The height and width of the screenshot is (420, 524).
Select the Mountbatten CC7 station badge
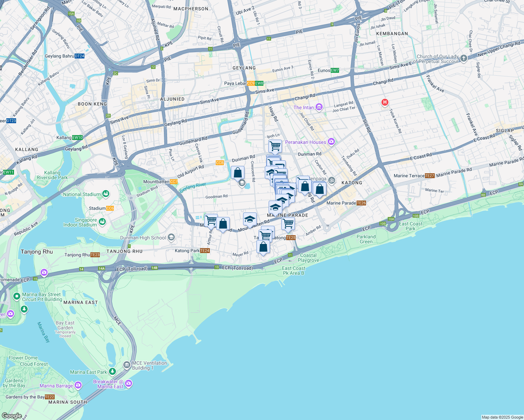[173, 181]
